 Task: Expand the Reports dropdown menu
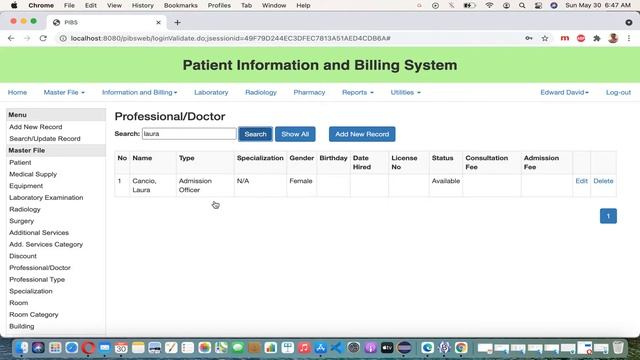[358, 92]
